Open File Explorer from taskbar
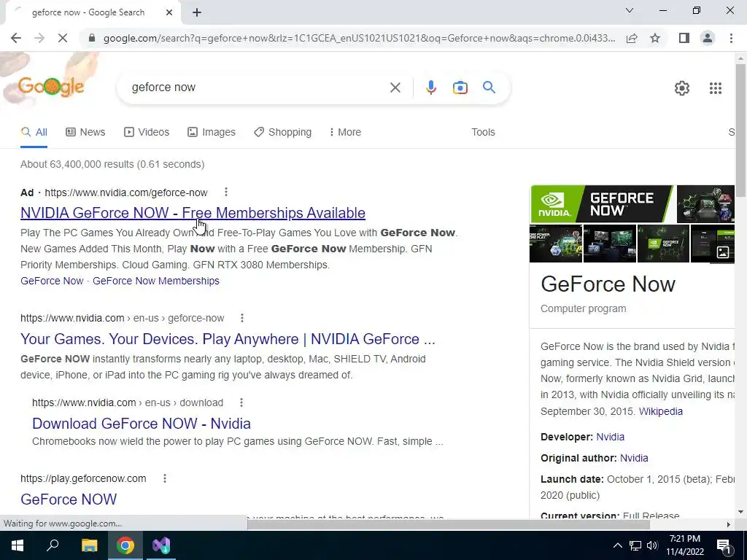Viewport: 747px width, 560px height. click(x=89, y=545)
